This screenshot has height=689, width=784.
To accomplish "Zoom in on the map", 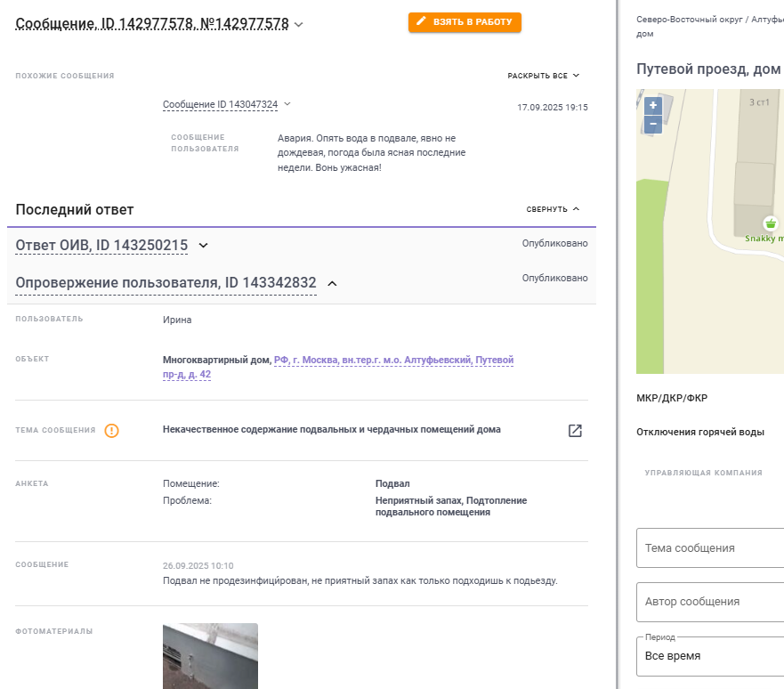I will pos(653,106).
